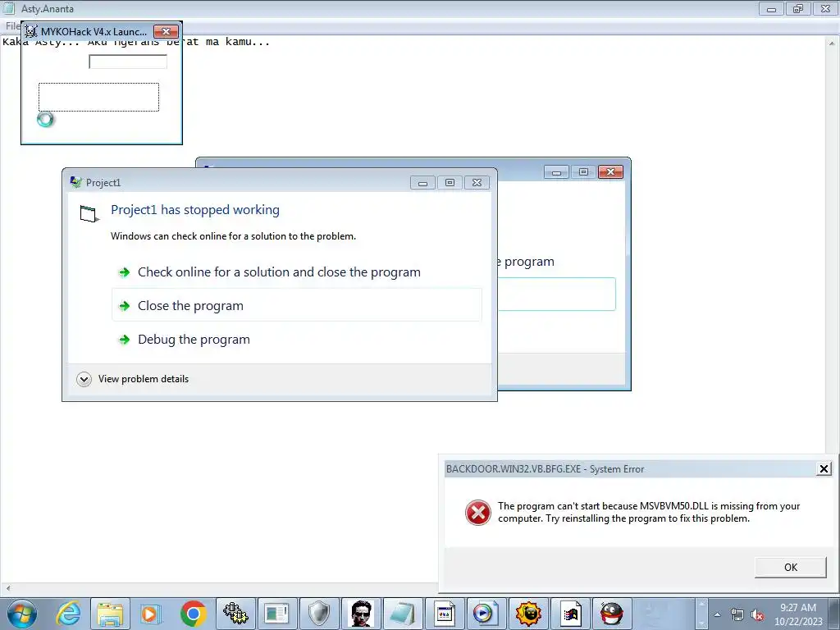Screen dimensions: 840x630
Task: Launch Google Chrome from taskbar
Action: (x=194, y=614)
